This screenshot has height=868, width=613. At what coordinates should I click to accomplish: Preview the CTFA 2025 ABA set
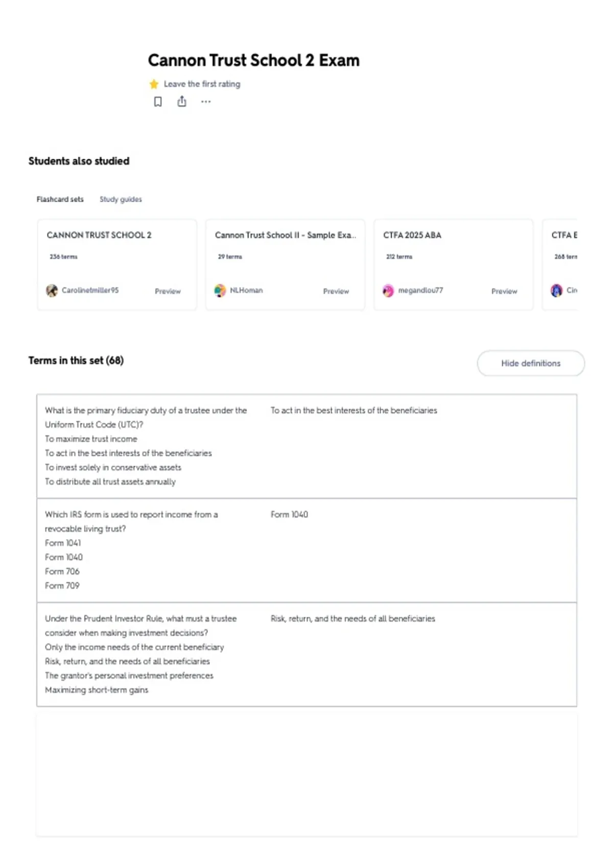coord(504,291)
